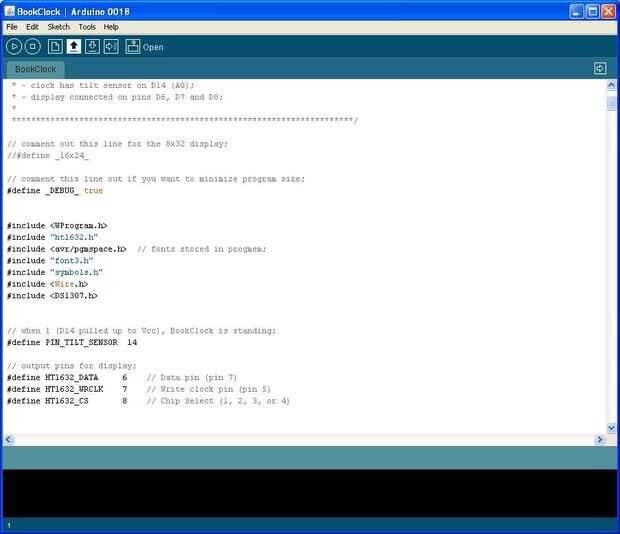Image resolution: width=620 pixels, height=534 pixels.
Task: Click the '#include <DS1307.h>' line
Action: coord(53,296)
